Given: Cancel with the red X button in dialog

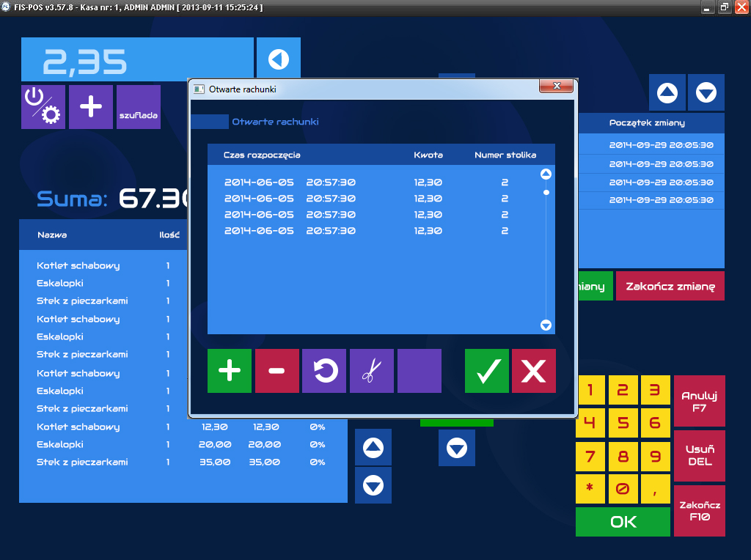Looking at the screenshot, I should (534, 371).
